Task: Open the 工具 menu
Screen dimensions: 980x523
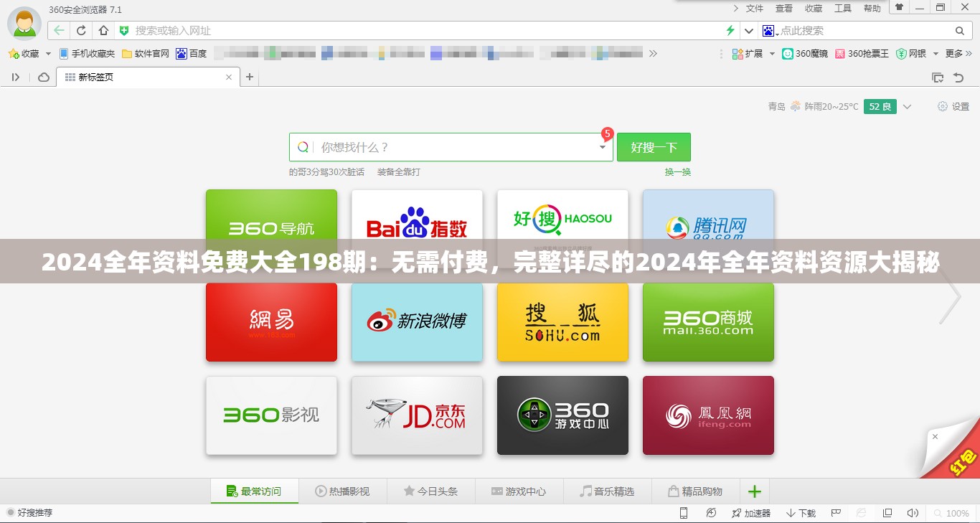Action: (843, 8)
